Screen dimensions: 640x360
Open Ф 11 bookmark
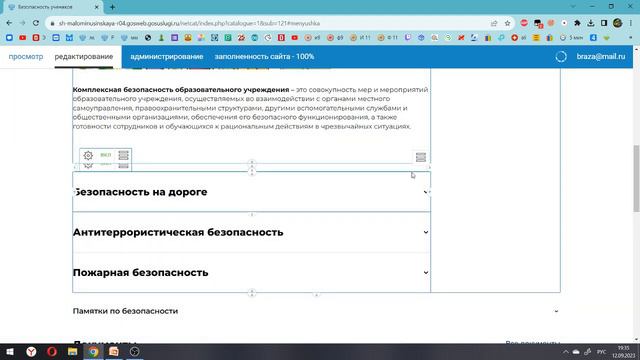387,38
